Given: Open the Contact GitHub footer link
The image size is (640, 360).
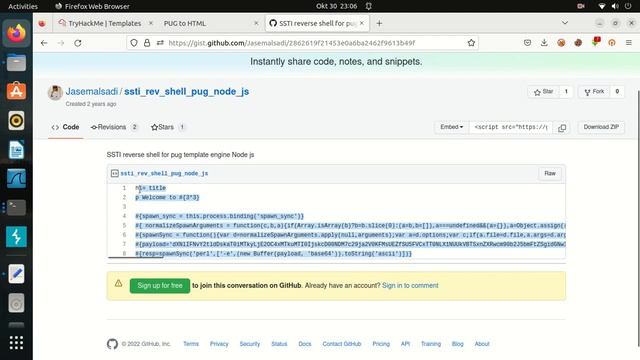Looking at the screenshot, I should pos(342,344).
